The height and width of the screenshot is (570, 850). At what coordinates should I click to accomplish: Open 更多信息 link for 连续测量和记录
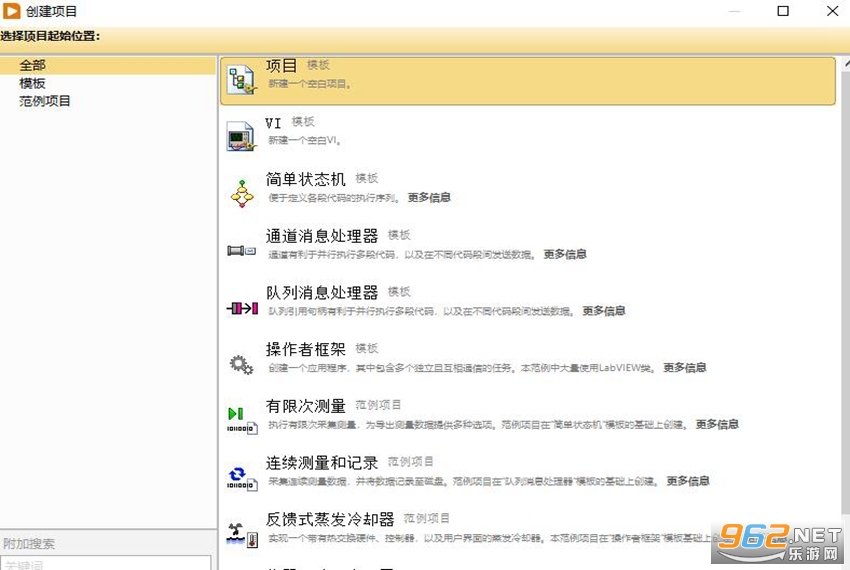[x=687, y=481]
